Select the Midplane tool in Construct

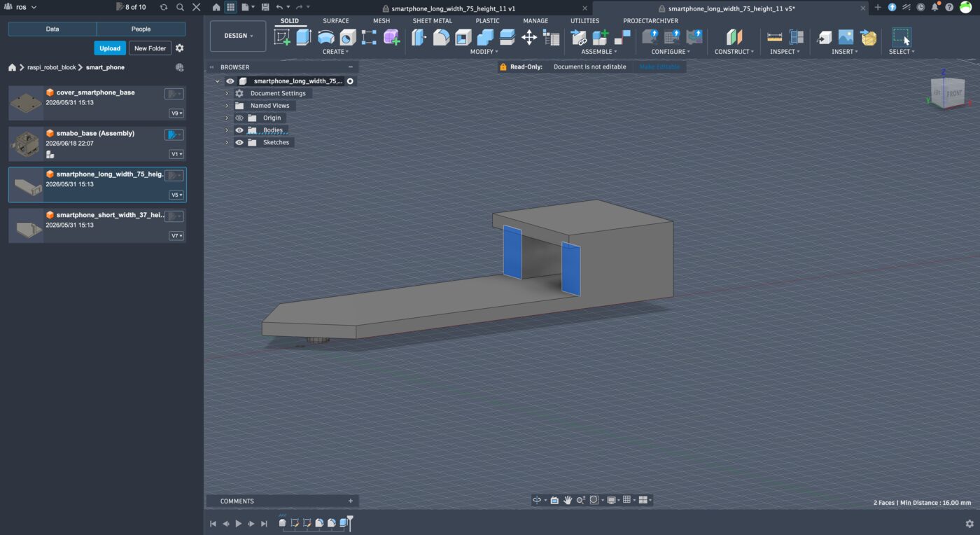[x=734, y=37]
